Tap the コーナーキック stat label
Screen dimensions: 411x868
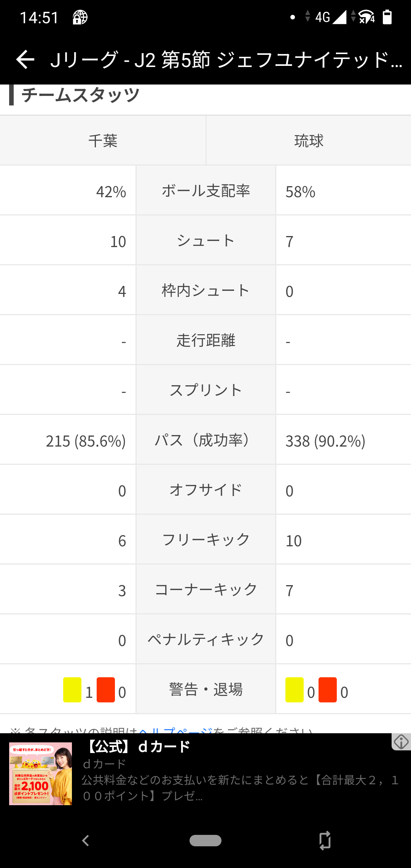(x=206, y=589)
